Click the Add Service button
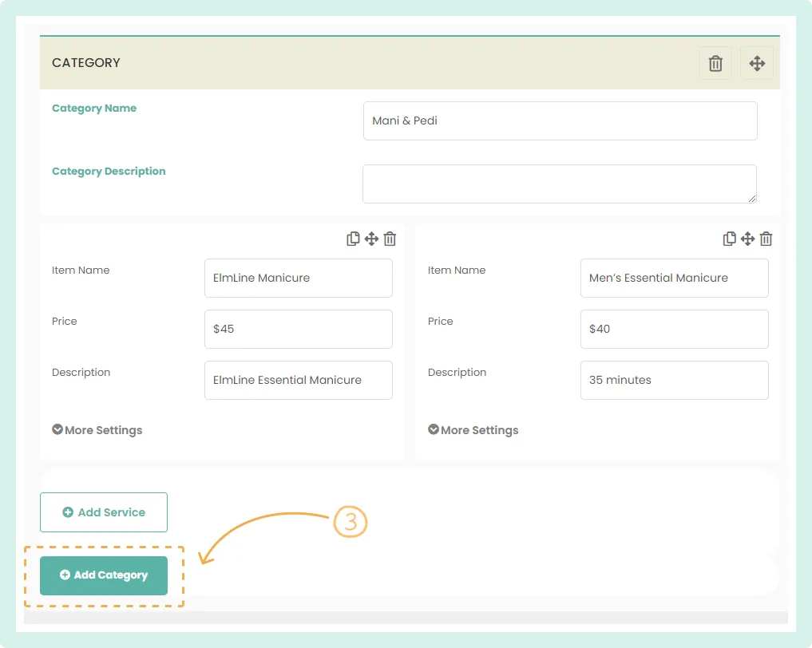 point(104,512)
